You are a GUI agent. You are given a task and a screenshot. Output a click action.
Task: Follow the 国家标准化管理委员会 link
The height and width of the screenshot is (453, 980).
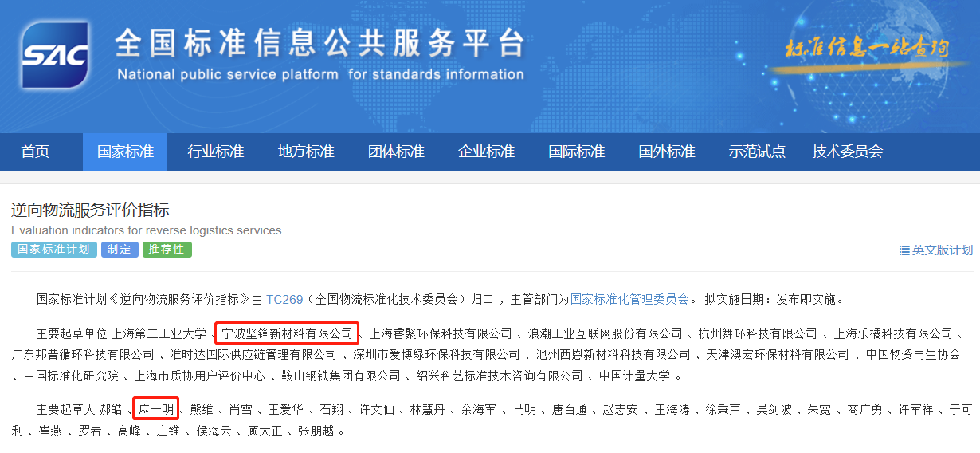(629, 300)
